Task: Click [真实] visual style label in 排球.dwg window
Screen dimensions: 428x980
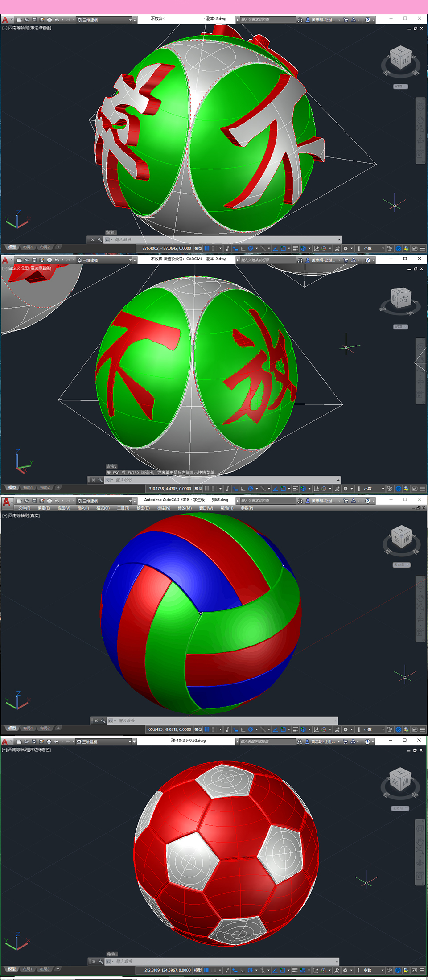Action: click(x=35, y=515)
